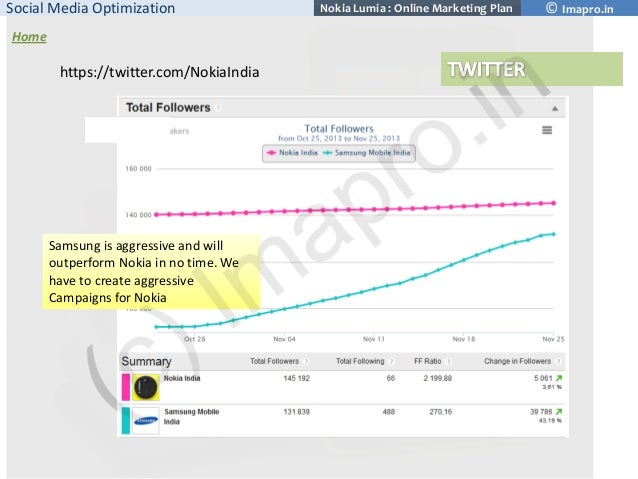638x479 pixels.
Task: Click the Nokia Lumia Online Marketing Plan header
Action: [x=417, y=8]
